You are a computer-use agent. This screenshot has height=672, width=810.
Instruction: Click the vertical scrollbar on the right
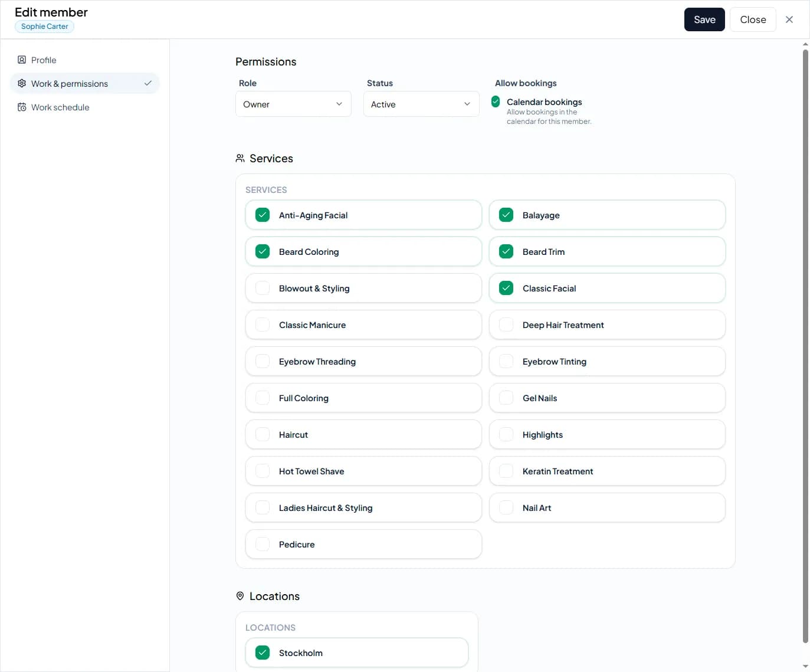tap(805, 354)
